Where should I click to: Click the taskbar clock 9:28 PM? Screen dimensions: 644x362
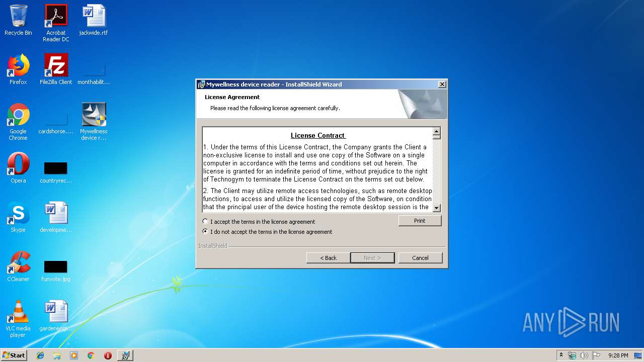tap(618, 355)
